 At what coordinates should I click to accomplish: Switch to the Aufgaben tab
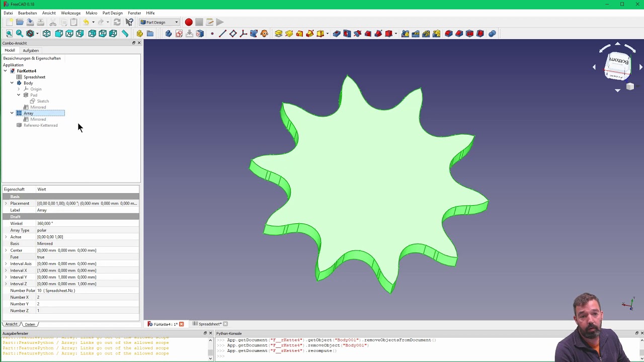point(31,50)
